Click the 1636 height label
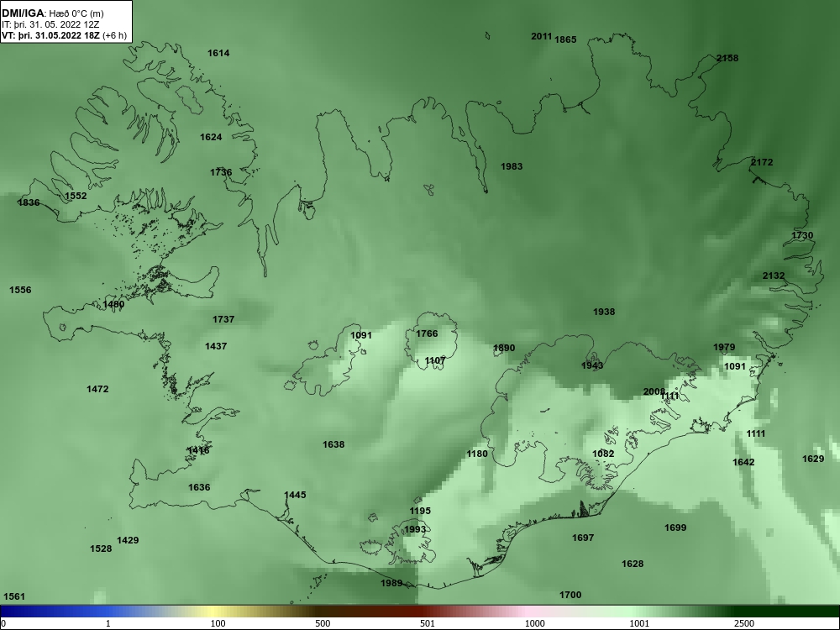840x630 pixels. 199,487
